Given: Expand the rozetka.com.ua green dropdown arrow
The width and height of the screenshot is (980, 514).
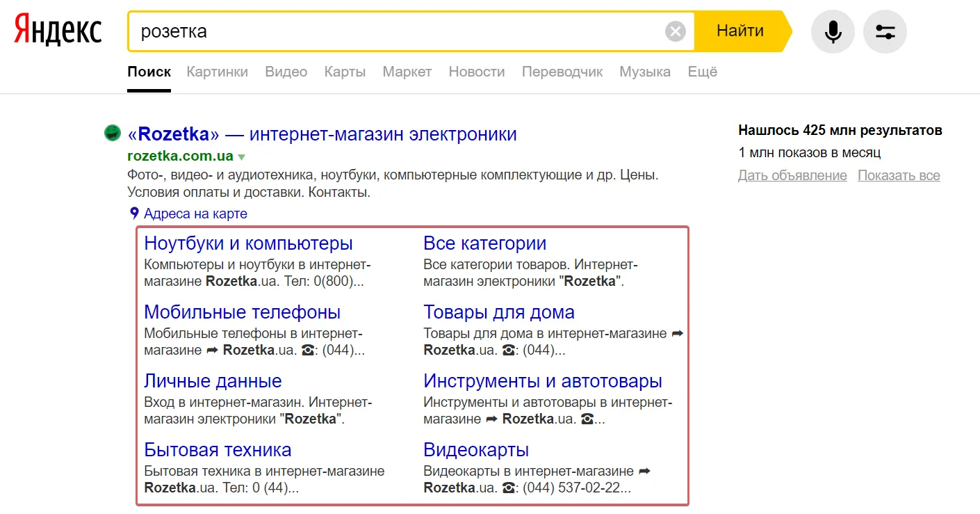Looking at the screenshot, I should click(241, 156).
